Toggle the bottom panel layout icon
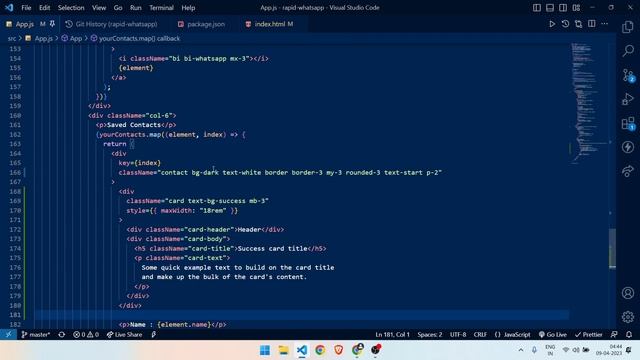This screenshot has width=640, height=360. point(550,8)
